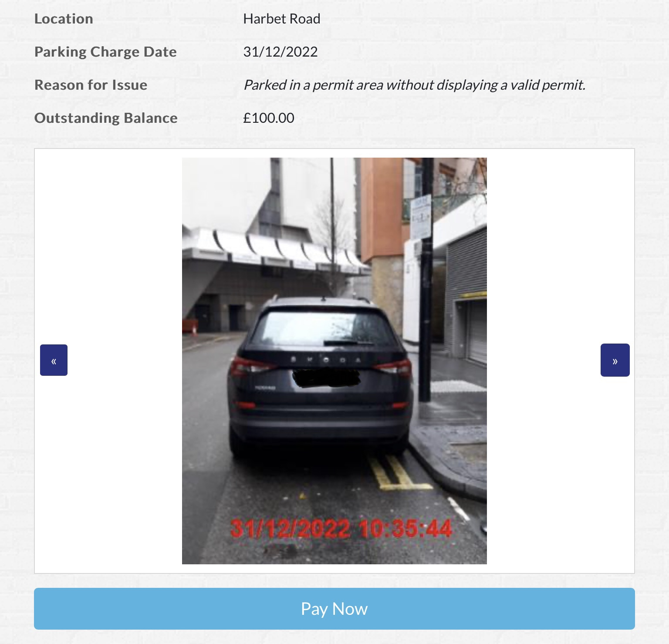The width and height of the screenshot is (669, 644).
Task: Select the Reason for Issue label
Action: click(91, 85)
